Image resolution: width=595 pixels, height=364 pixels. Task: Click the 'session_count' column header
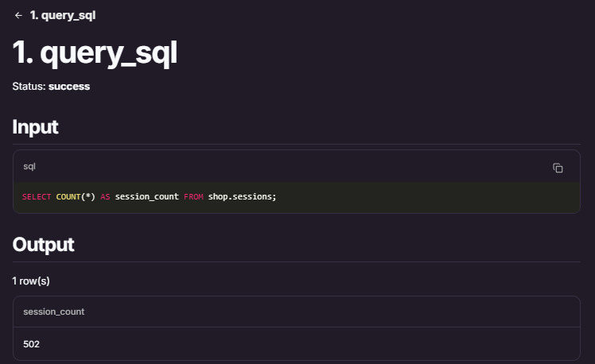coord(54,312)
